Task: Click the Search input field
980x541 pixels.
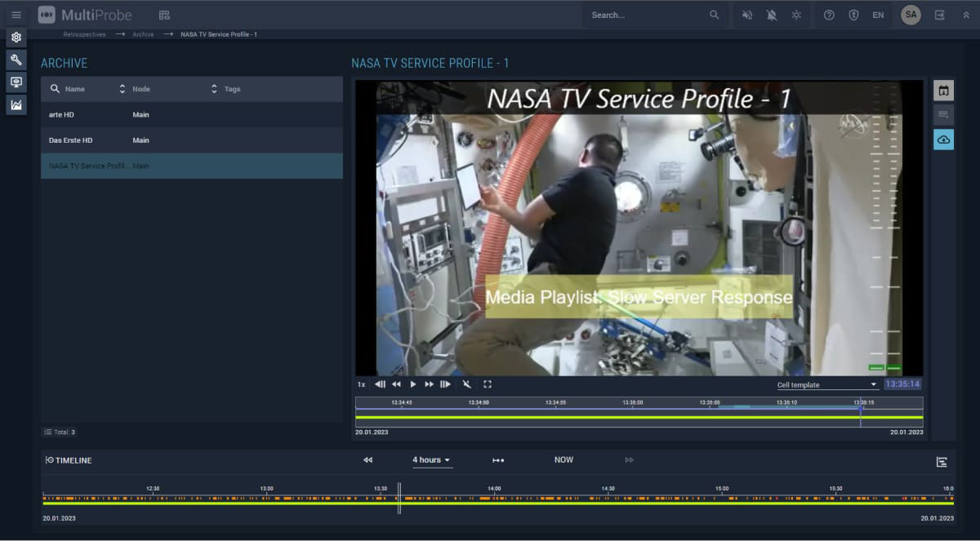Action: pos(645,15)
